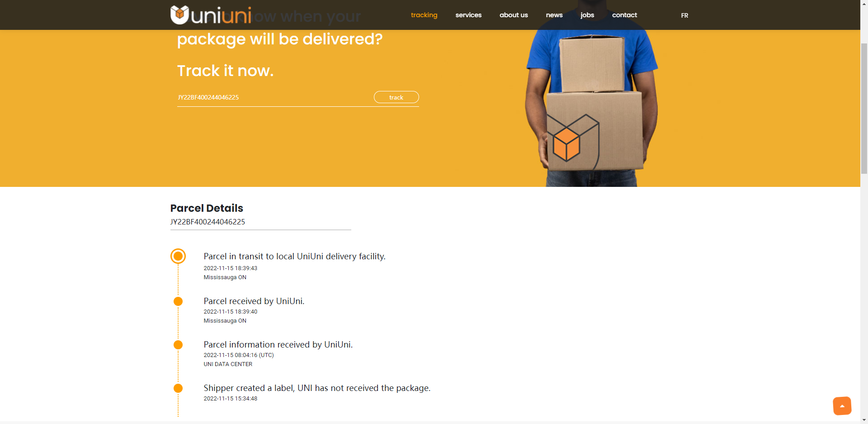Click the scrollbar up arrow
The width and height of the screenshot is (868, 424).
(x=864, y=3)
